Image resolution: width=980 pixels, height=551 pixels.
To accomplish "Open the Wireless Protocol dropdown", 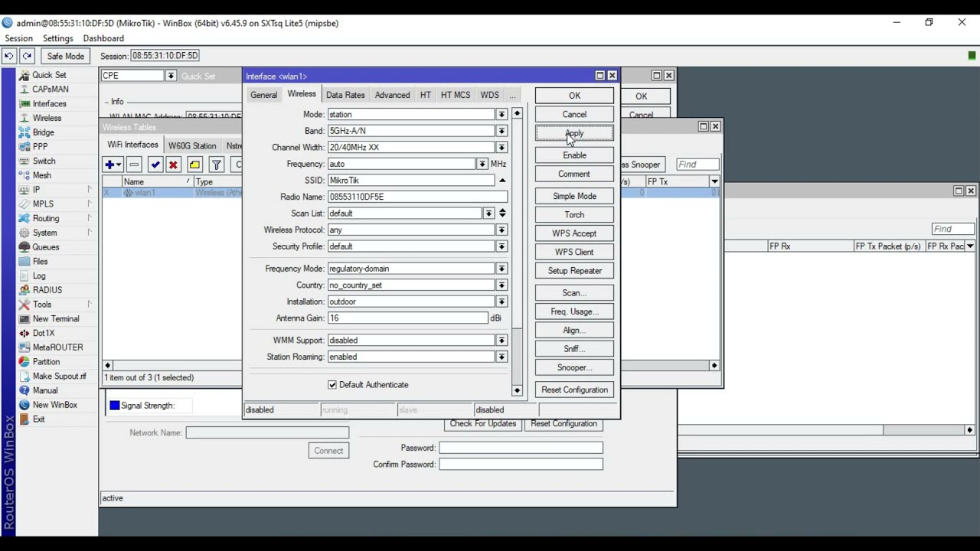I will click(501, 230).
